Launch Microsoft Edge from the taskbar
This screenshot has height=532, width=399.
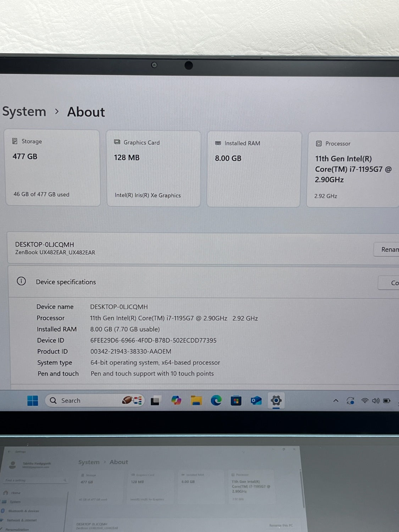(x=216, y=401)
